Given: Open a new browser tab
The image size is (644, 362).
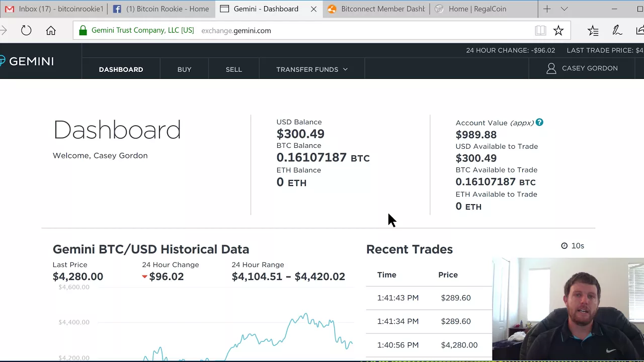Looking at the screenshot, I should click(547, 9).
